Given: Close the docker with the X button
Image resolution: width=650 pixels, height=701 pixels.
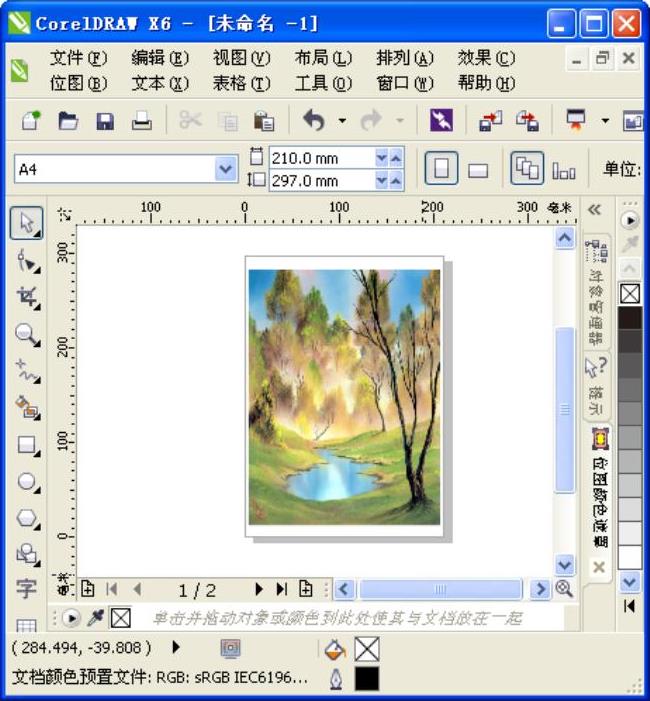Looking at the screenshot, I should coord(599,567).
